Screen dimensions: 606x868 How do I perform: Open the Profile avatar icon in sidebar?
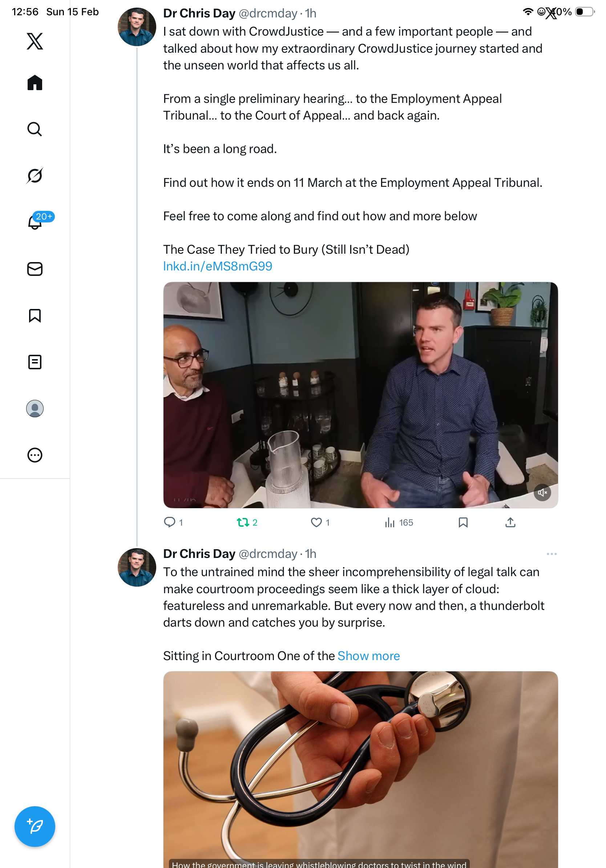[x=35, y=409]
